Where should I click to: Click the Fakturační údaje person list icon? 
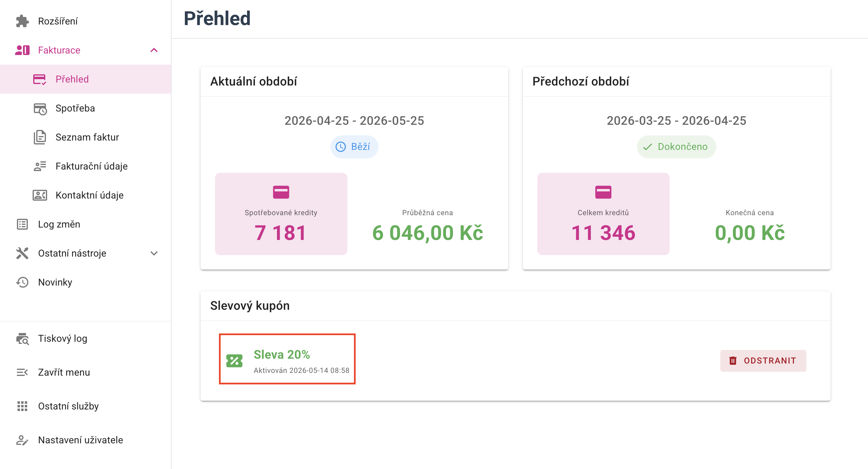pyautogui.click(x=40, y=166)
